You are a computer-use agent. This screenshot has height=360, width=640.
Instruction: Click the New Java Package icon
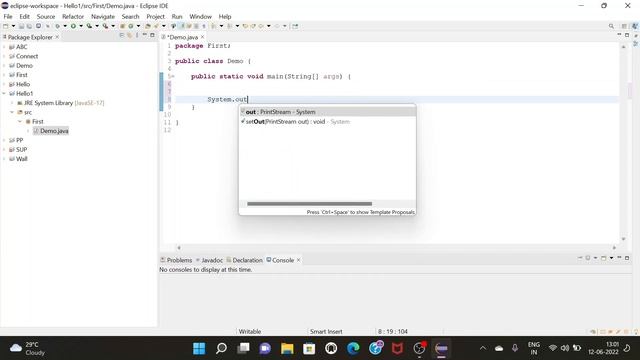pyautogui.click(x=122, y=26)
